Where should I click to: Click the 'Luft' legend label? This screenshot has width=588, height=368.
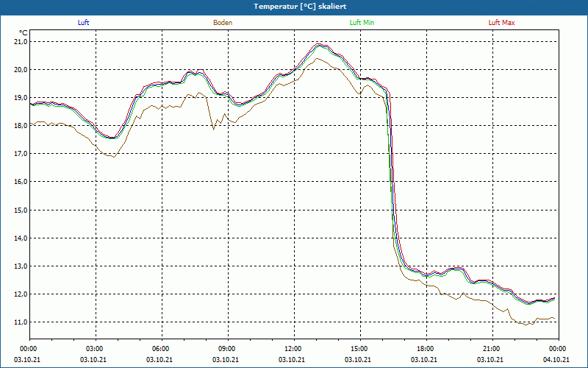pos(83,23)
